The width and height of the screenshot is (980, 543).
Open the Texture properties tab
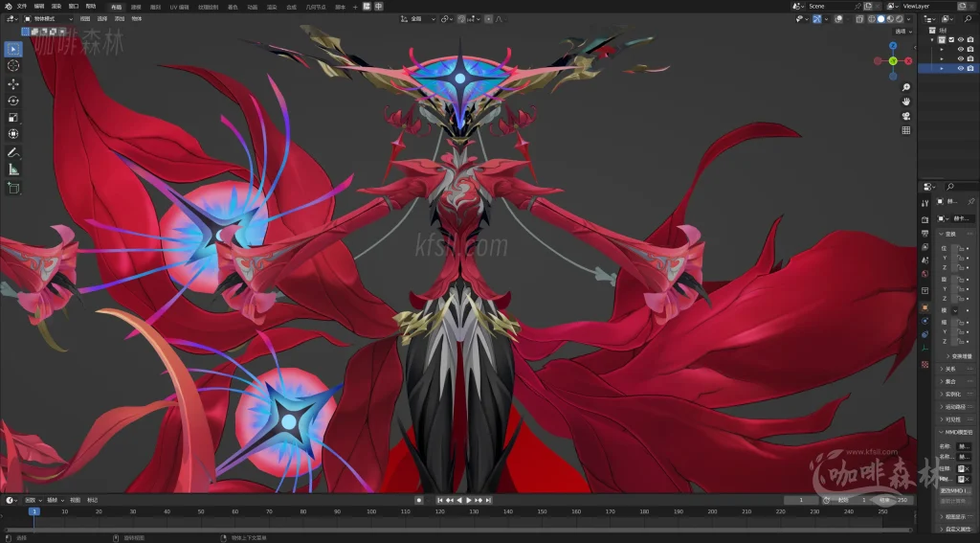924,364
